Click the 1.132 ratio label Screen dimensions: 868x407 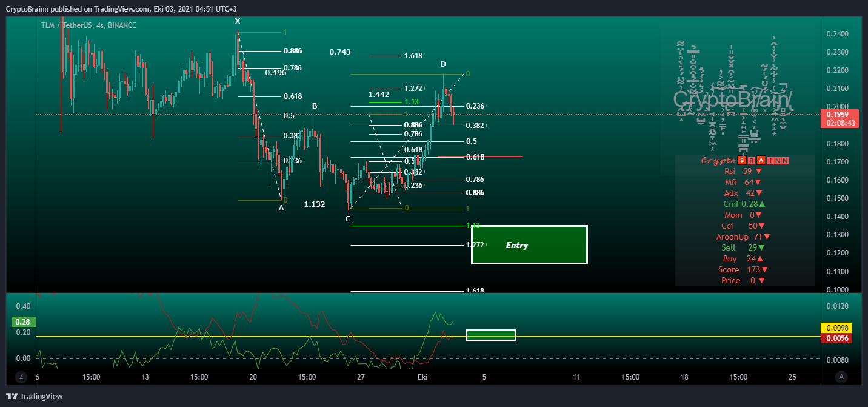(x=315, y=204)
